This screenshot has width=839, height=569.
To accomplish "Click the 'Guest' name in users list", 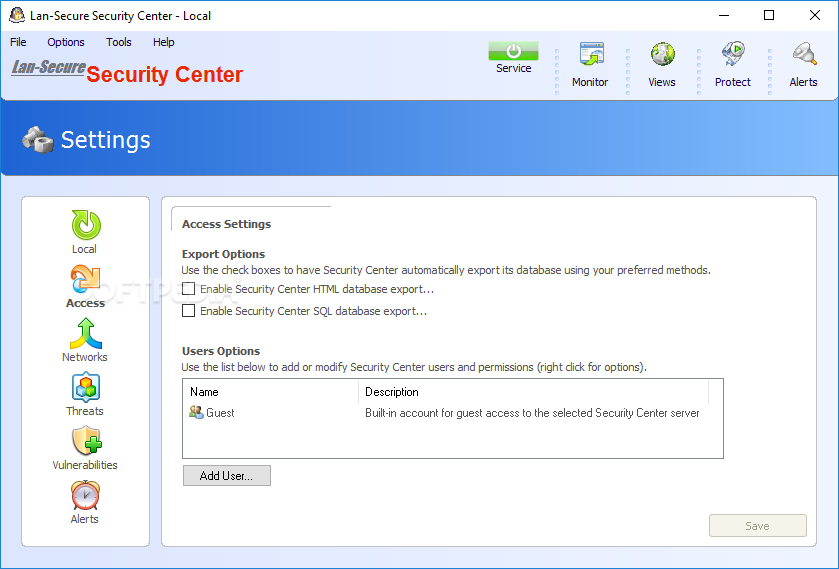I will tap(220, 413).
